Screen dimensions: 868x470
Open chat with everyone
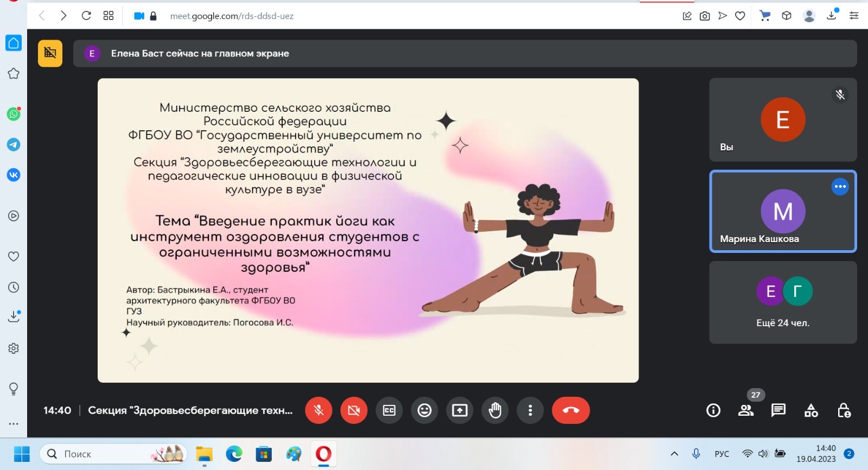[x=778, y=410]
